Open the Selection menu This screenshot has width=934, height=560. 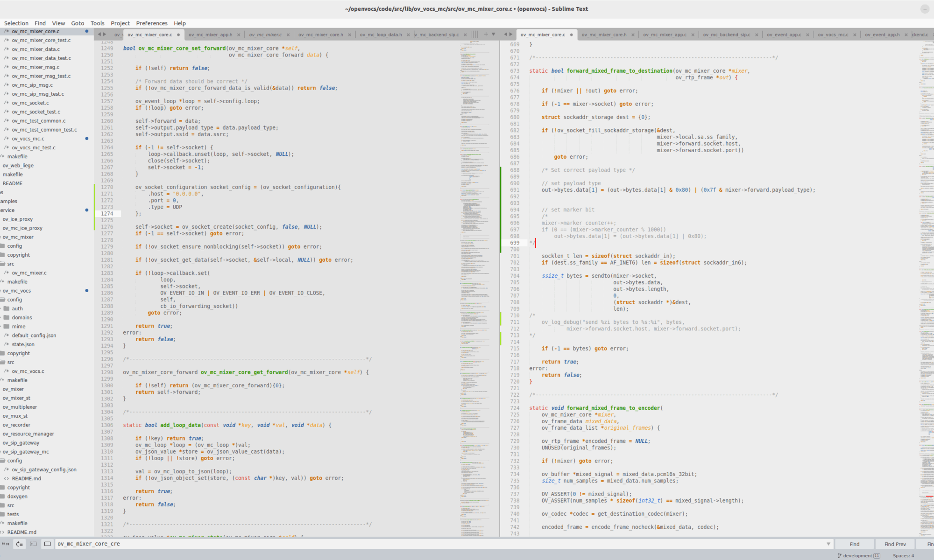[16, 23]
